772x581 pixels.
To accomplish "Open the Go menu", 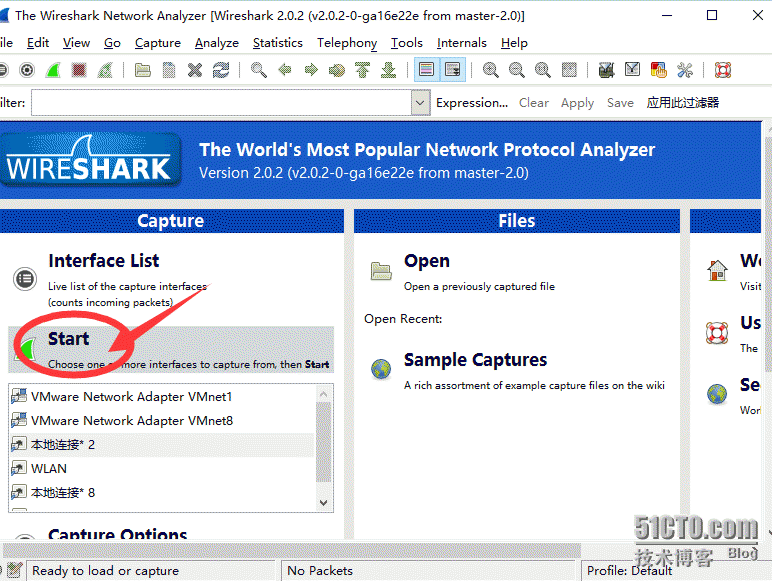I will (112, 43).
